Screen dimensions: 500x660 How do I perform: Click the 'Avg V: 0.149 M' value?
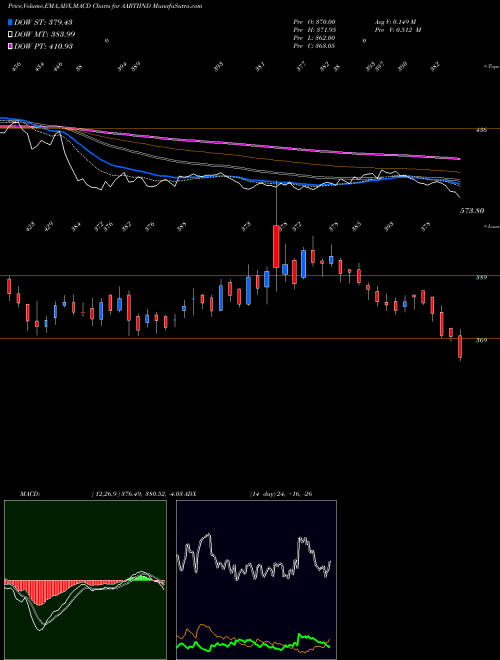point(395,22)
